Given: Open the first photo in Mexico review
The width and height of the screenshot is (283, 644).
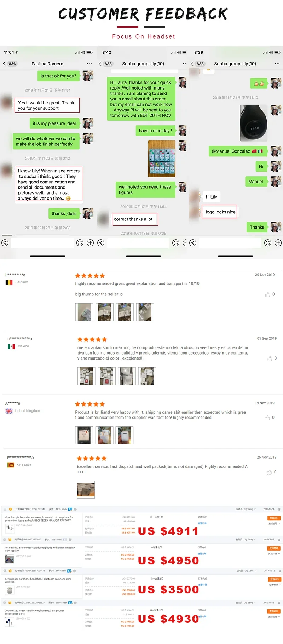Looking at the screenshot, I should (x=86, y=376).
